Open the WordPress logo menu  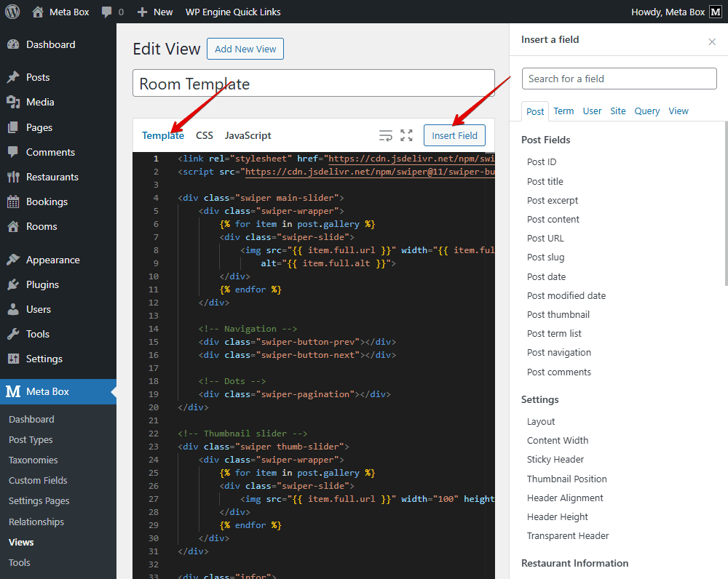pyautogui.click(x=12, y=12)
